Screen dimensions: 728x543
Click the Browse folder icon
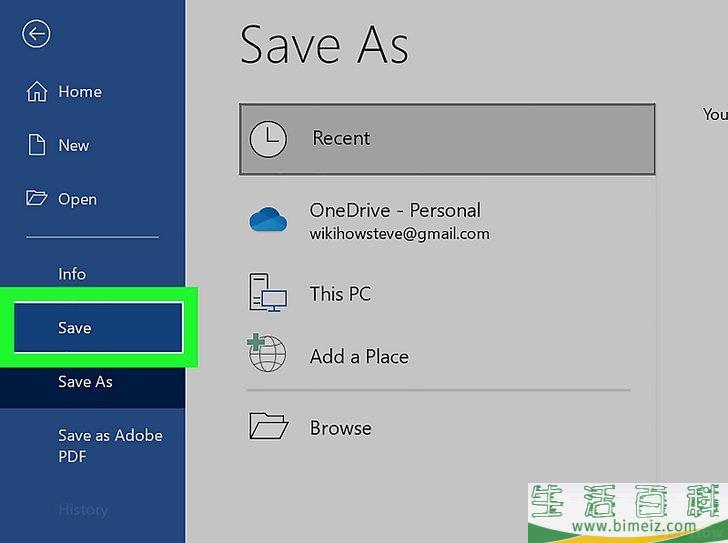(268, 426)
